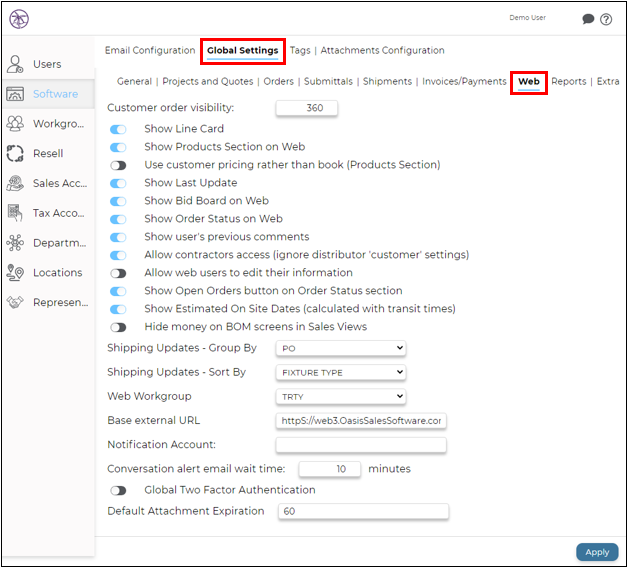Click the Base external URL field
Screen dimensions: 630x570
[361, 421]
